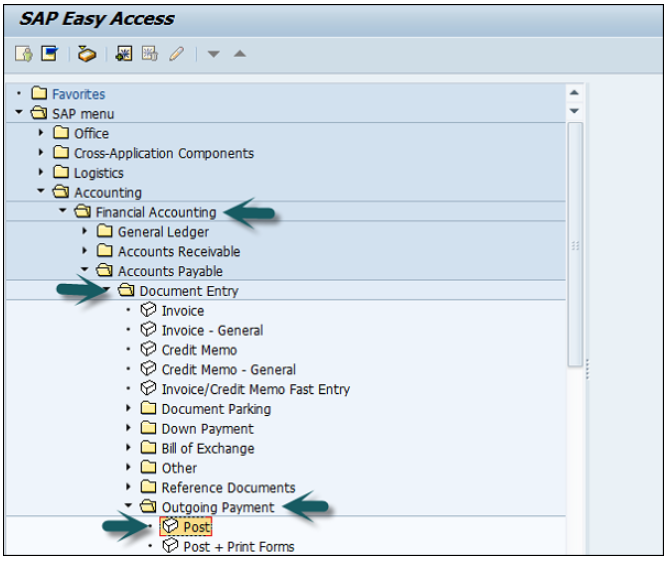
Task: Expand the Logistics folder node
Action: tap(41, 172)
